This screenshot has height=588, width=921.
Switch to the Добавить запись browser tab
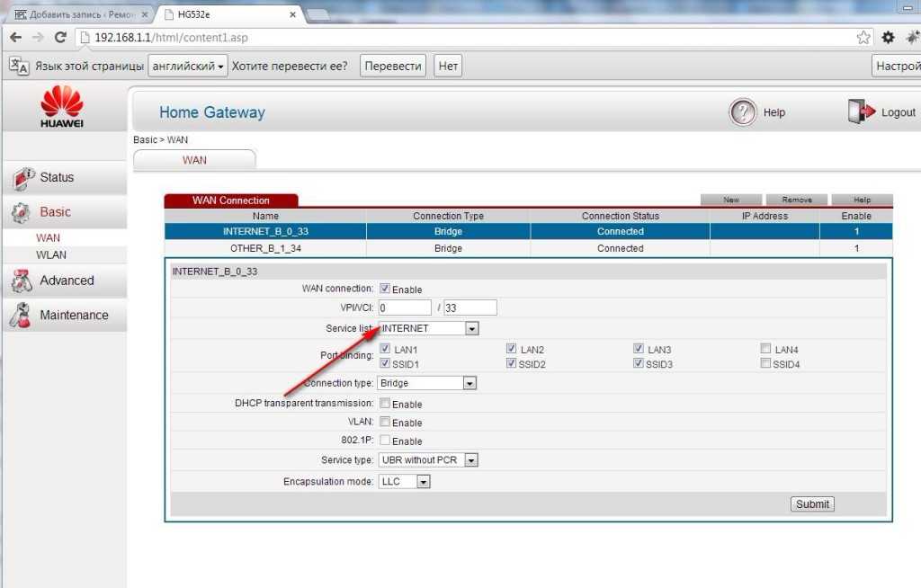coord(80,14)
